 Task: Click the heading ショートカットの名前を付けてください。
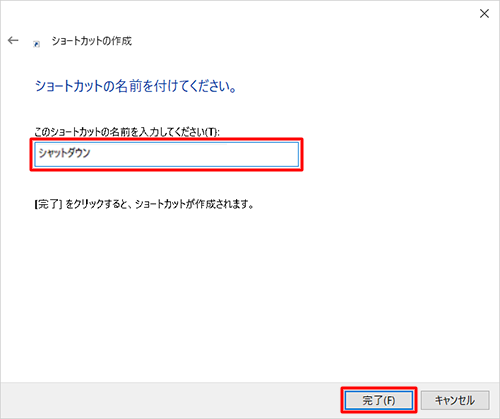click(x=136, y=86)
